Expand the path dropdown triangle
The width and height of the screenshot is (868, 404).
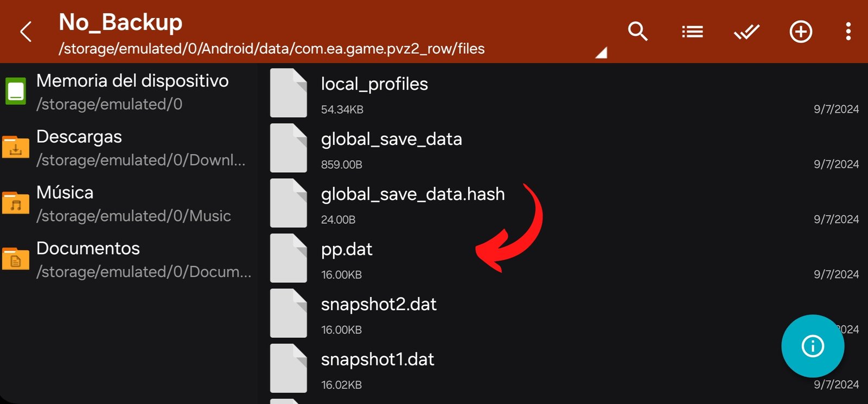[601, 53]
